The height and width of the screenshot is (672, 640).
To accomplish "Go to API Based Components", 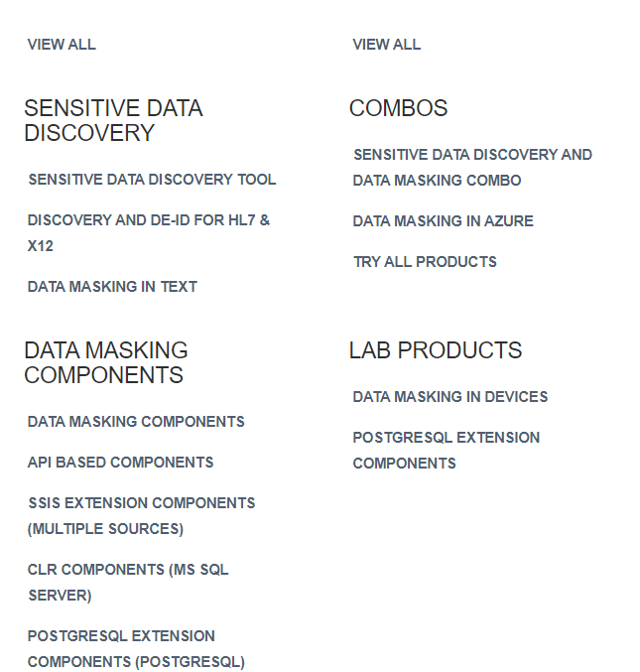I will [x=120, y=462].
